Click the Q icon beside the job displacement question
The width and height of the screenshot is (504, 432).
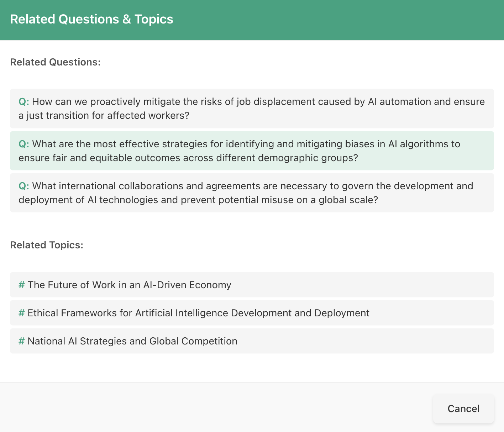23,101
